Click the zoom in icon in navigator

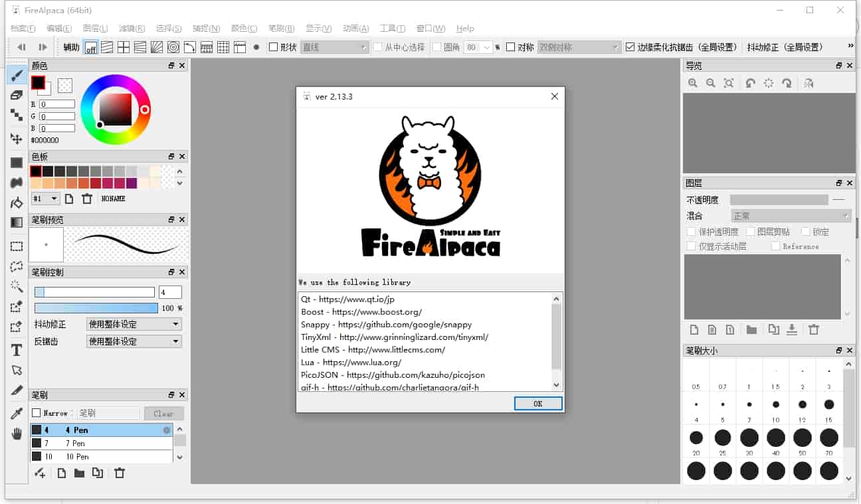693,83
